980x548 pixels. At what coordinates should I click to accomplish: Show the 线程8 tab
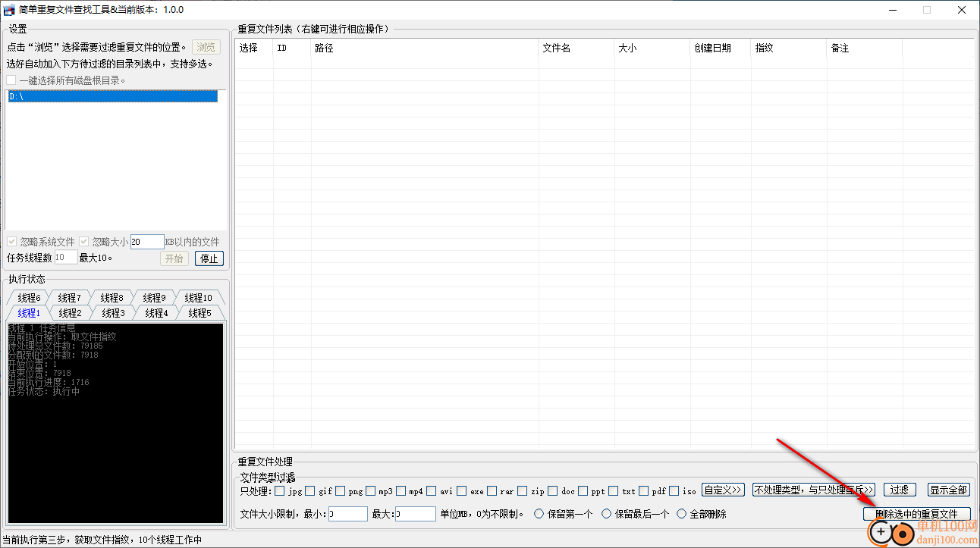click(x=112, y=298)
